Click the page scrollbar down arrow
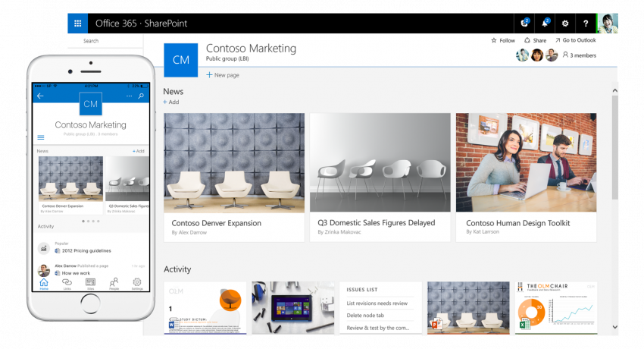The image size is (644, 349). pos(615,327)
